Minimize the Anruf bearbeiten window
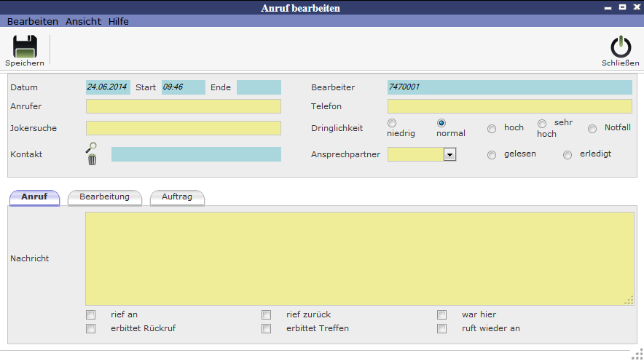 coord(608,7)
